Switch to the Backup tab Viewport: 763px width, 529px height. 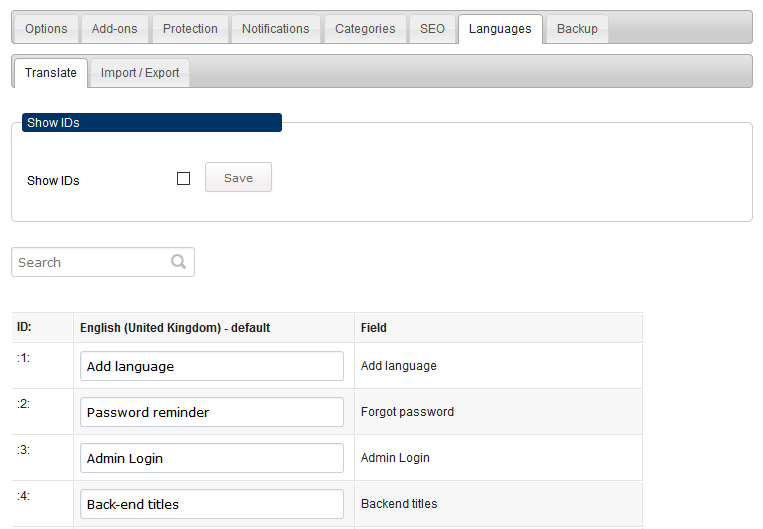[x=577, y=29]
